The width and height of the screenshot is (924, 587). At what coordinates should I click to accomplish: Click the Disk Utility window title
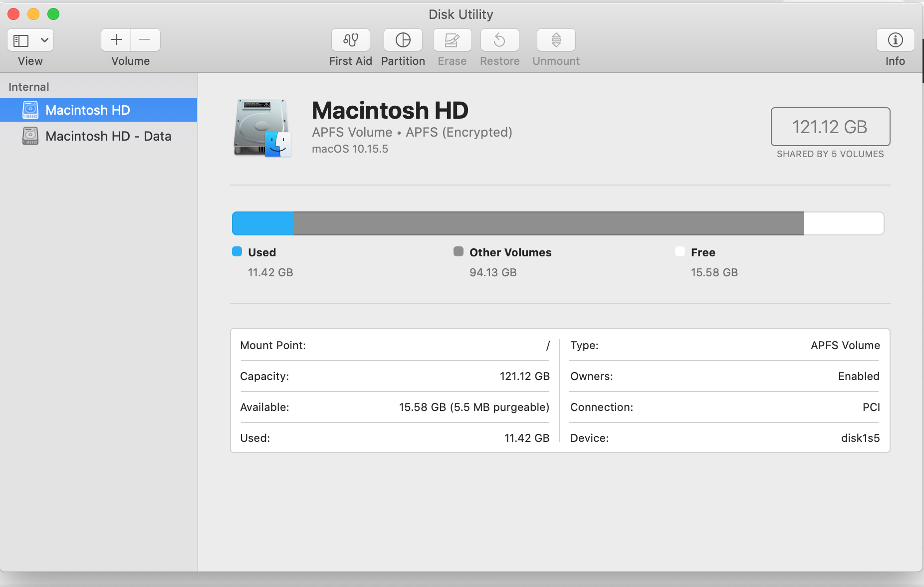pos(461,14)
